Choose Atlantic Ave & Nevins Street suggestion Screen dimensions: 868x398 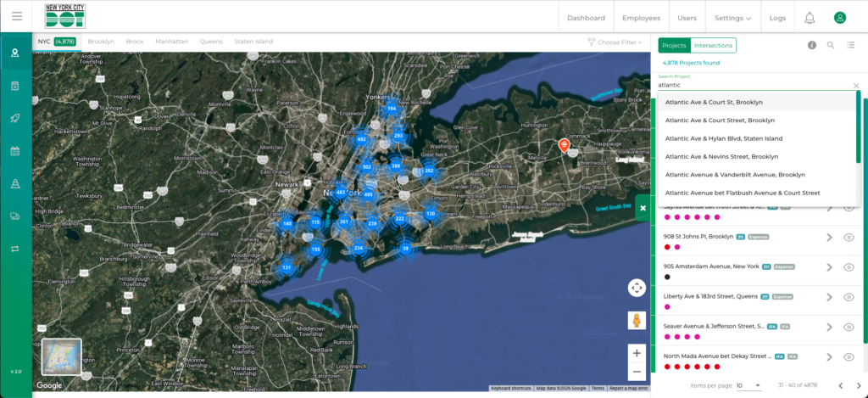[x=721, y=156]
